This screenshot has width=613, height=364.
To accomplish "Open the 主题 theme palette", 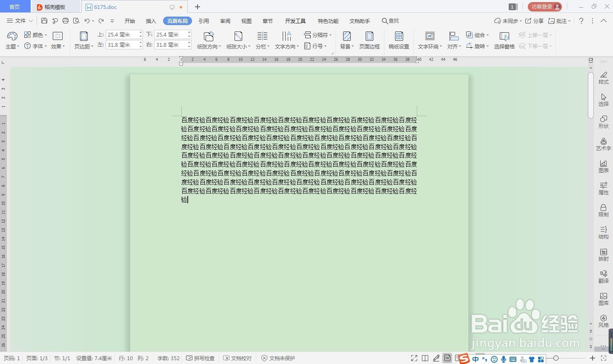I will click(x=12, y=40).
